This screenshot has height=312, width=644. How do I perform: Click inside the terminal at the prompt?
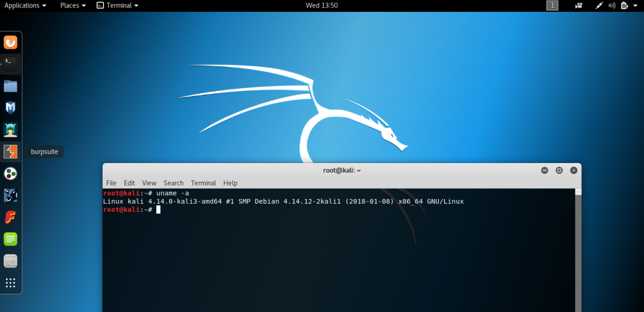coord(159,209)
